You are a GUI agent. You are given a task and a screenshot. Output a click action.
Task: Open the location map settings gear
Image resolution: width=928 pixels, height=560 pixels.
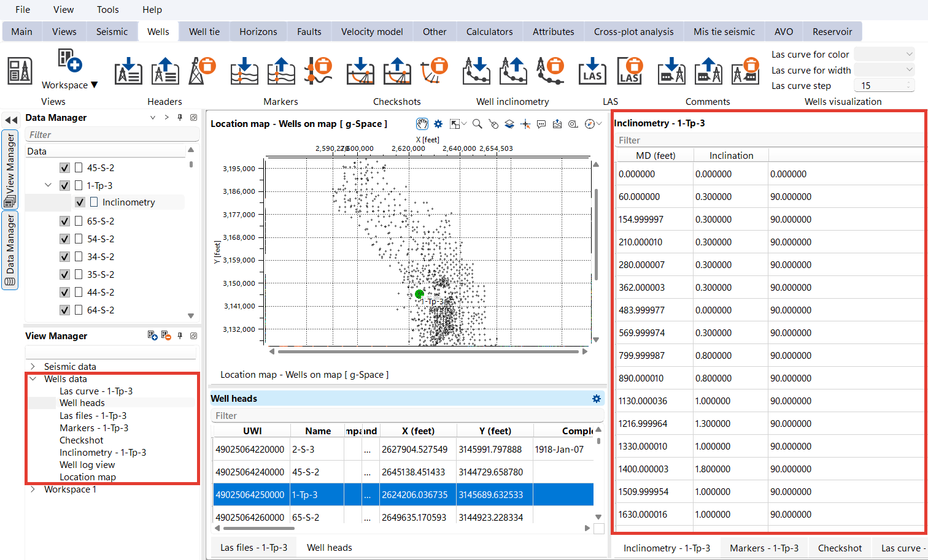pos(438,123)
